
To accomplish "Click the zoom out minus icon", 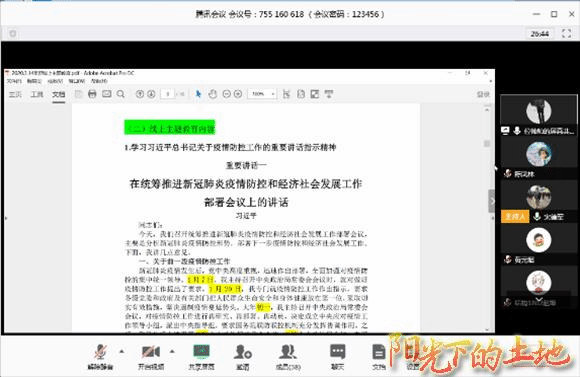I will pos(226,94).
